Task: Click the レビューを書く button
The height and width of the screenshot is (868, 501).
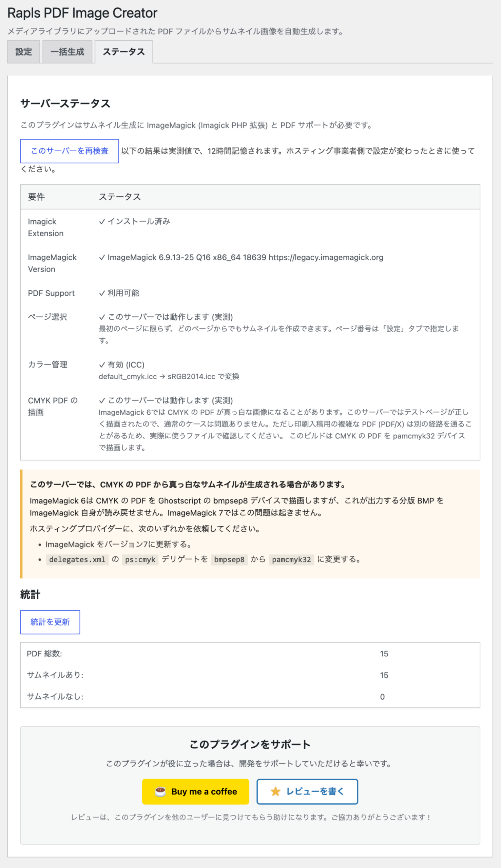Action: 307,791
